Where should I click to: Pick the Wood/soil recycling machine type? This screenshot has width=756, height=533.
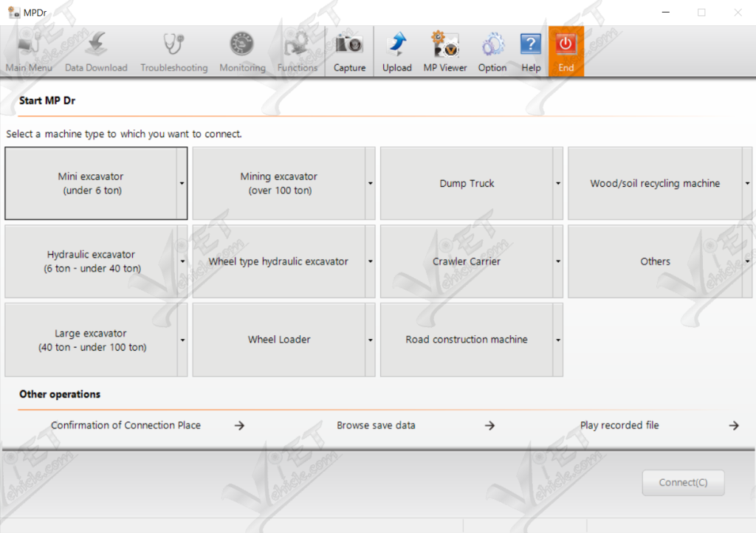point(655,184)
